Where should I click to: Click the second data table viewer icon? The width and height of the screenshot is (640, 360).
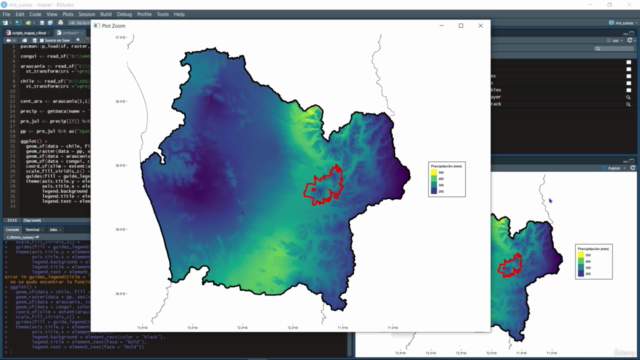click(x=629, y=69)
